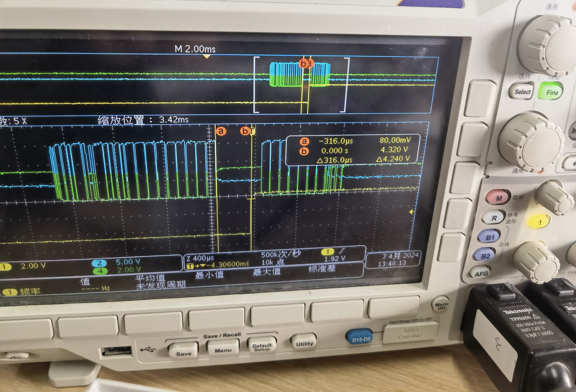Push the R reference waveform button

click(x=494, y=217)
